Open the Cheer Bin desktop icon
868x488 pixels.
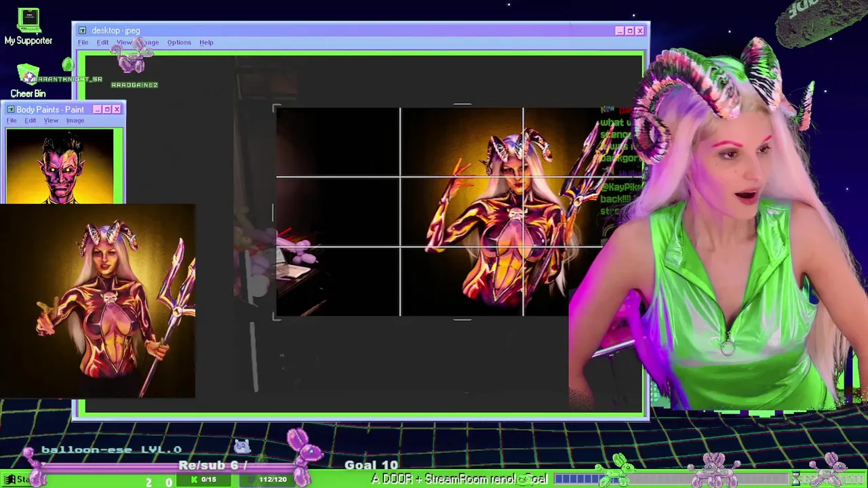[x=28, y=75]
